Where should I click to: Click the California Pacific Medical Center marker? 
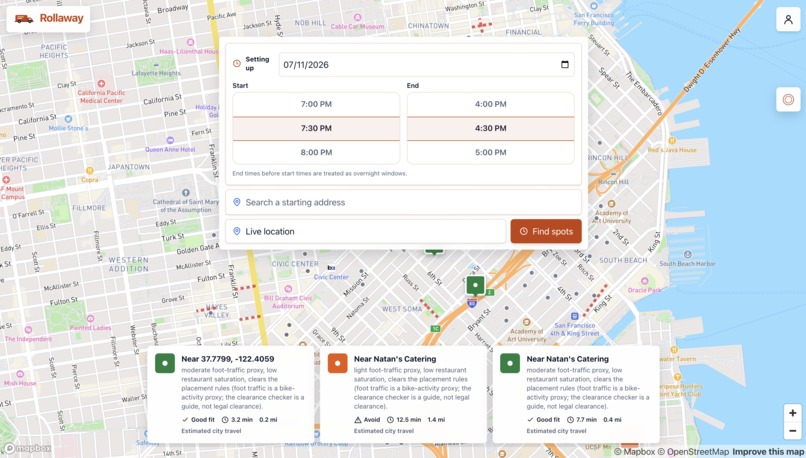tap(101, 83)
